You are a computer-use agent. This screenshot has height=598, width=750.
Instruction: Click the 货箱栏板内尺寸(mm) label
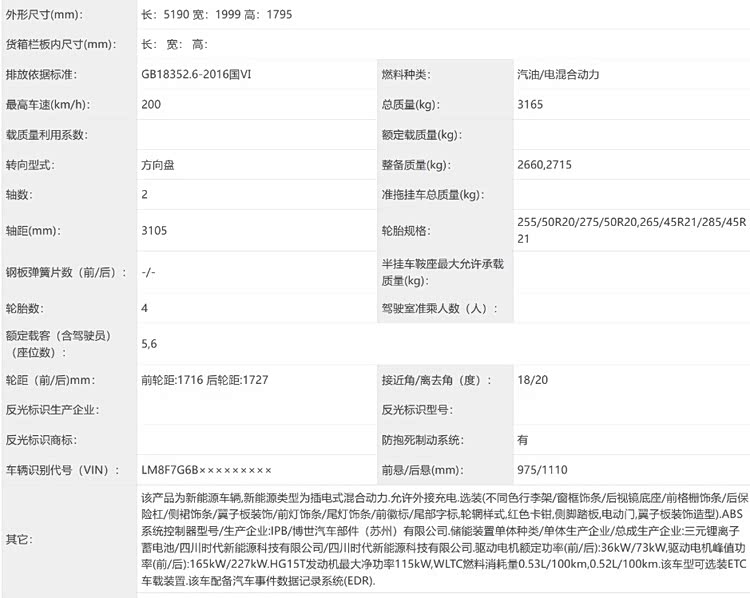point(59,44)
